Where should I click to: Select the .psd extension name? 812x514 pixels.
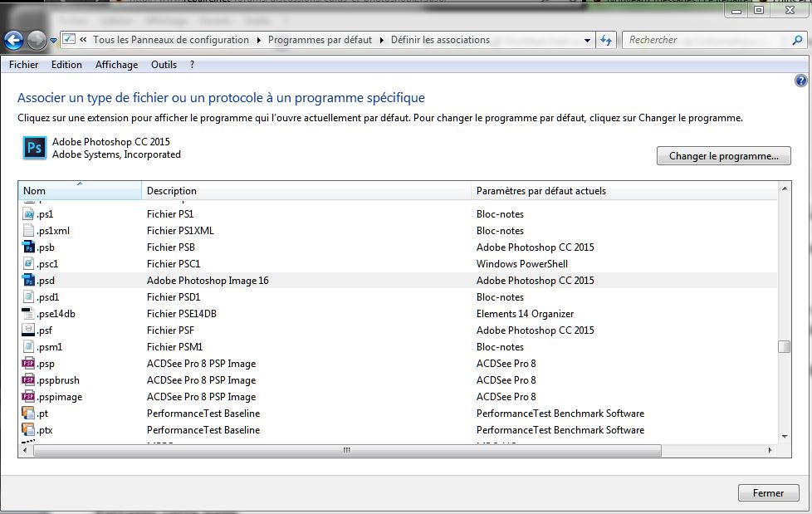(46, 281)
